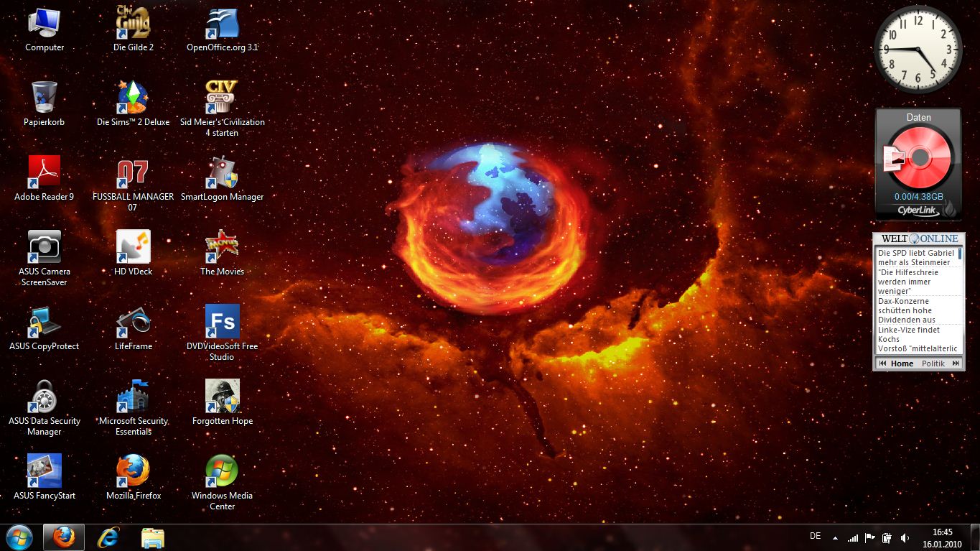Viewport: 980px width, 551px height.
Task: Click the analog clock gadget
Action: [x=918, y=50]
